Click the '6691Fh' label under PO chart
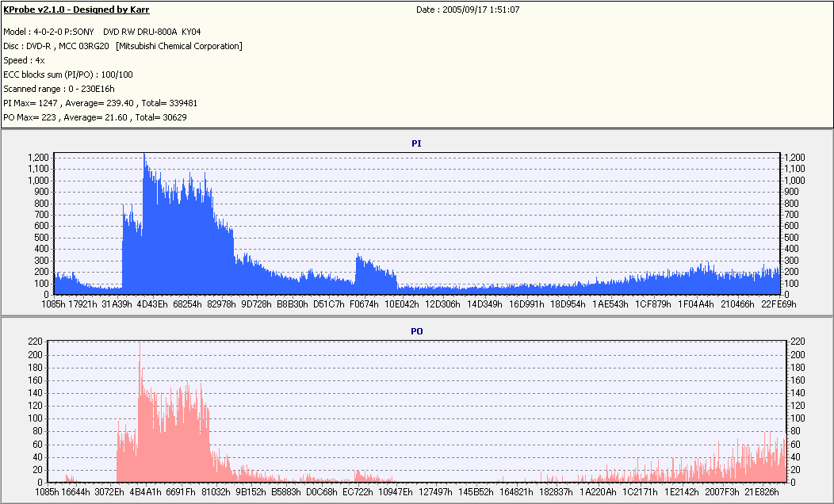Screen dimensions: 834x504 coord(181,492)
